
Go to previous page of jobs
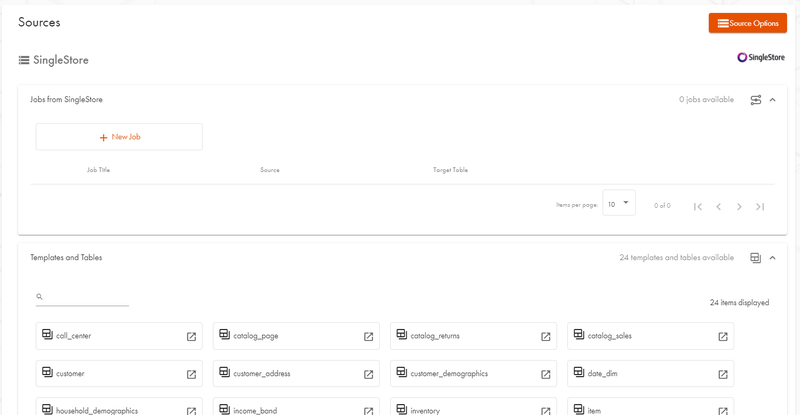coord(718,206)
